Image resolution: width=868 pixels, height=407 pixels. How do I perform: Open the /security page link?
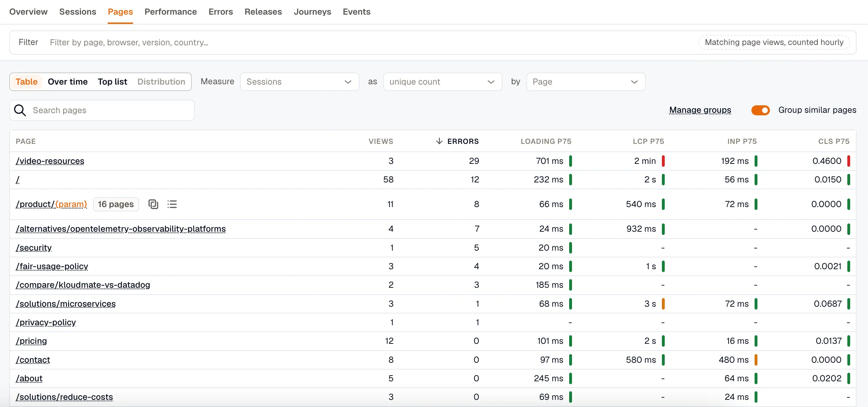coord(34,248)
